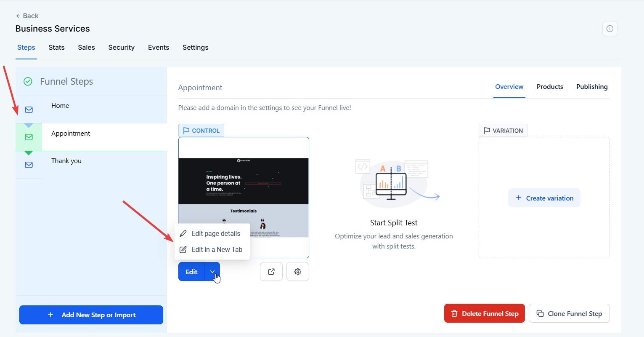Open the Security tab
Image resolution: width=644 pixels, height=337 pixels.
point(121,48)
